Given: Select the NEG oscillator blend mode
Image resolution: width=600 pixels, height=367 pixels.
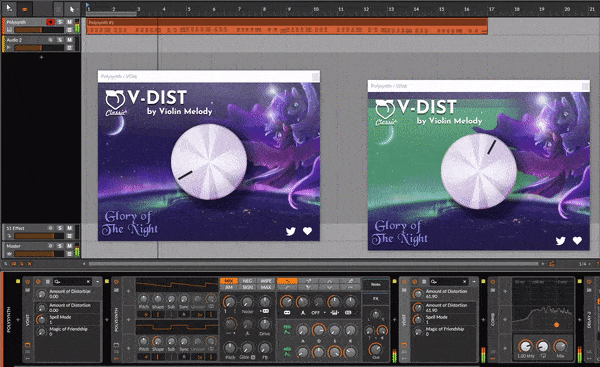Looking at the screenshot, I should pos(248,281).
